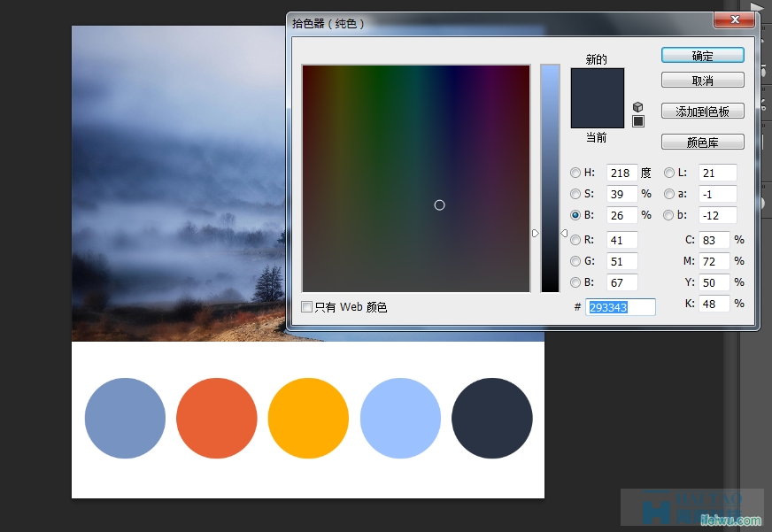772x532 pixels.
Task: Click the misty landscape photo on canvas
Action: [179, 183]
